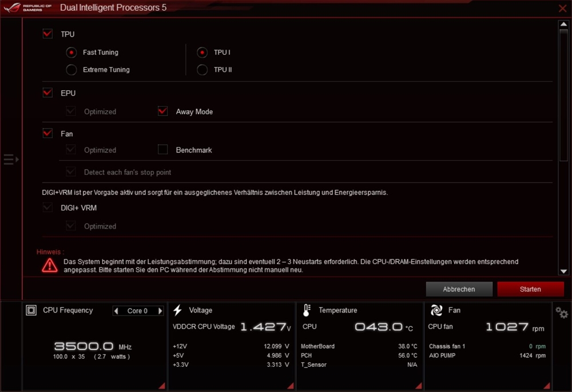
Task: Toggle the Optimized checkbox under DIGI+ VRM
Action: [x=71, y=226]
